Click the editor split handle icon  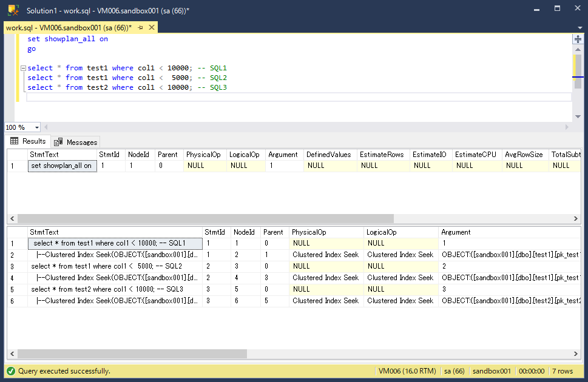[x=576, y=38]
